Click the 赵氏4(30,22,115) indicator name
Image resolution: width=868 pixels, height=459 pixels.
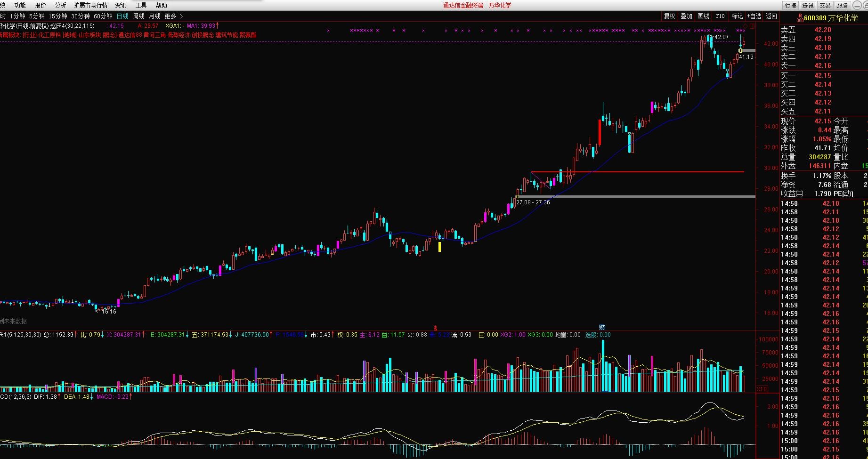tap(72, 26)
